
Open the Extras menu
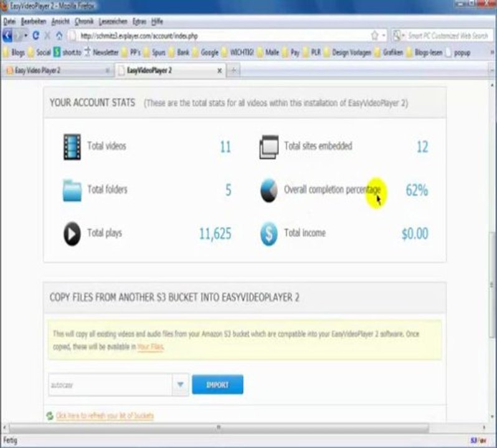tap(140, 21)
